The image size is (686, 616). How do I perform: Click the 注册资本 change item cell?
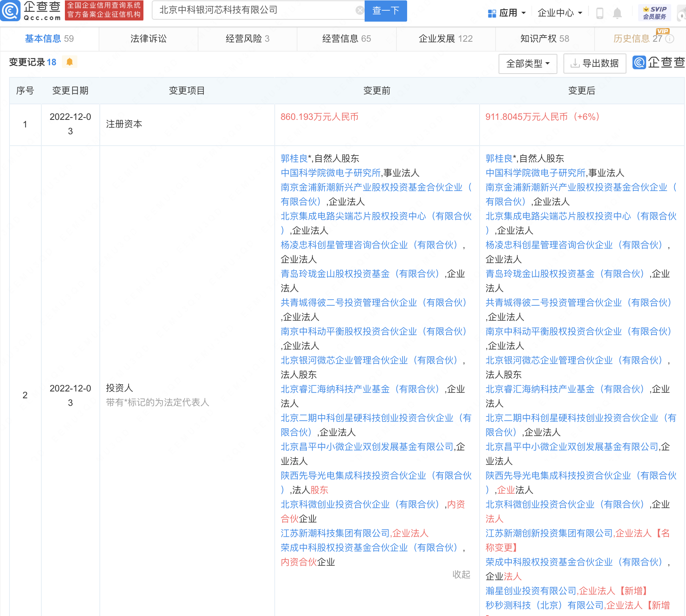[x=187, y=124]
